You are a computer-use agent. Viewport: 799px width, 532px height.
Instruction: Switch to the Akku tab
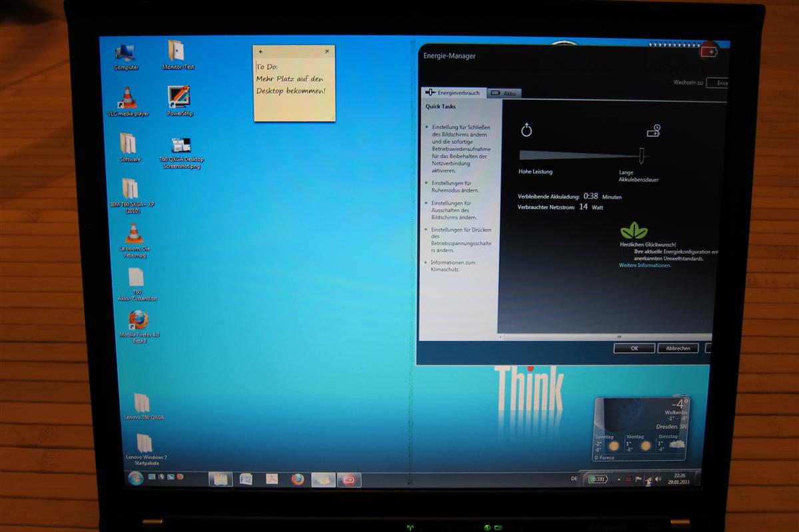click(x=504, y=94)
